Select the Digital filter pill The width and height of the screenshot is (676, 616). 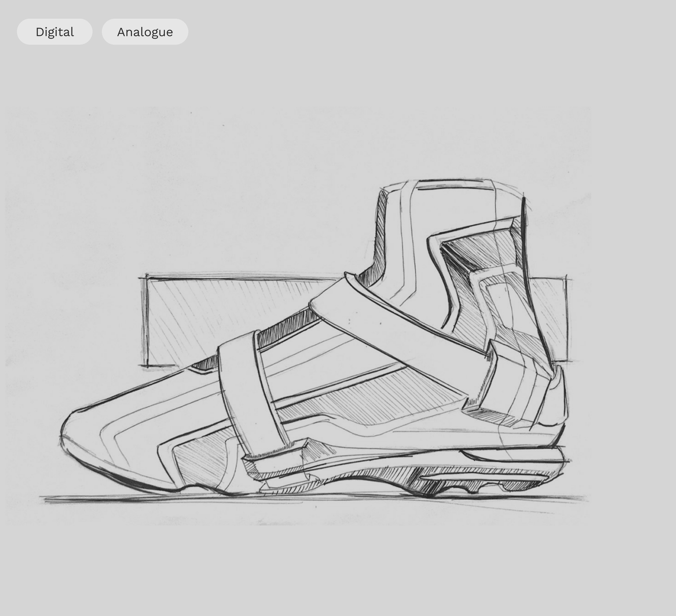click(55, 32)
